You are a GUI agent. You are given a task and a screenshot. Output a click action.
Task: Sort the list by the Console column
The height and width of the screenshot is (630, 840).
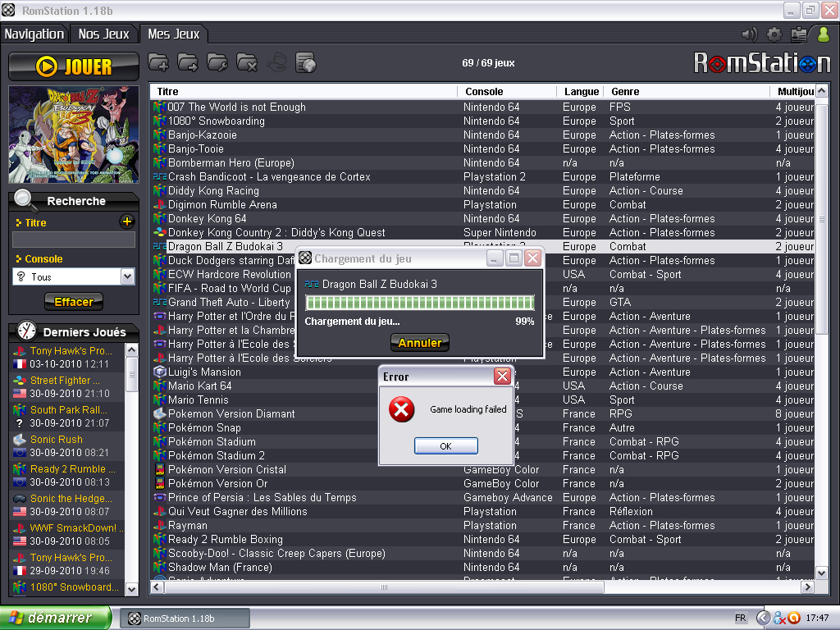(507, 92)
